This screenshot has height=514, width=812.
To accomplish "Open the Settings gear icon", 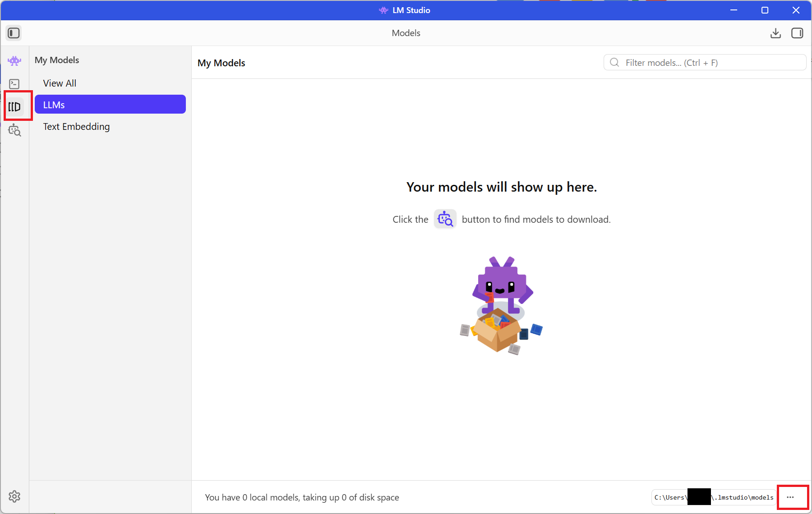I will 14,496.
